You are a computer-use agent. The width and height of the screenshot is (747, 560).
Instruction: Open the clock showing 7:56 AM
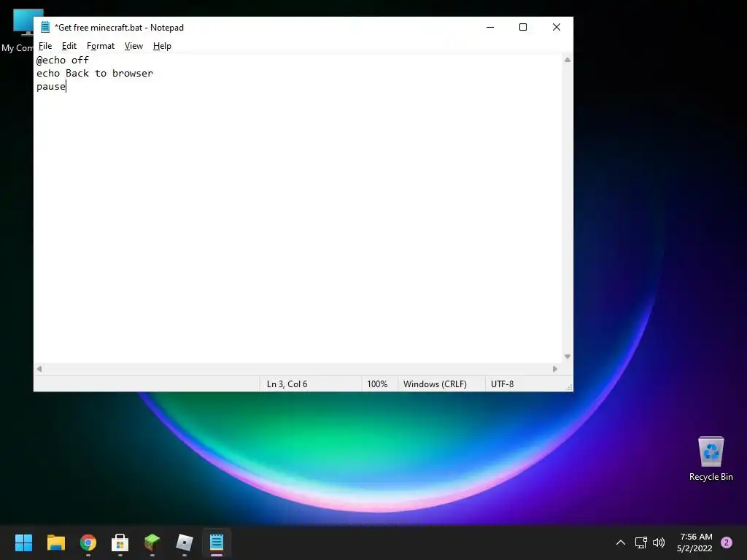(x=694, y=542)
